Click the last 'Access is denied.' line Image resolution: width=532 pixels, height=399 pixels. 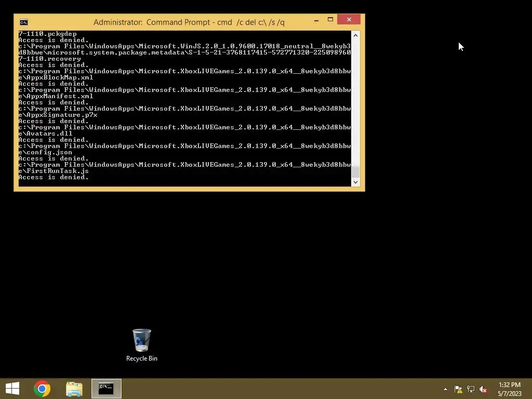[x=54, y=177]
